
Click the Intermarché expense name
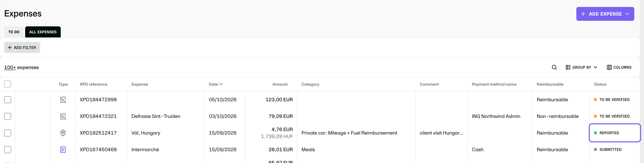click(145, 149)
